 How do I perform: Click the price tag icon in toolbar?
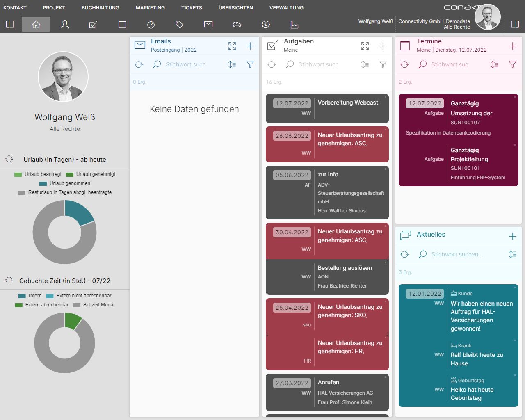pos(180,25)
